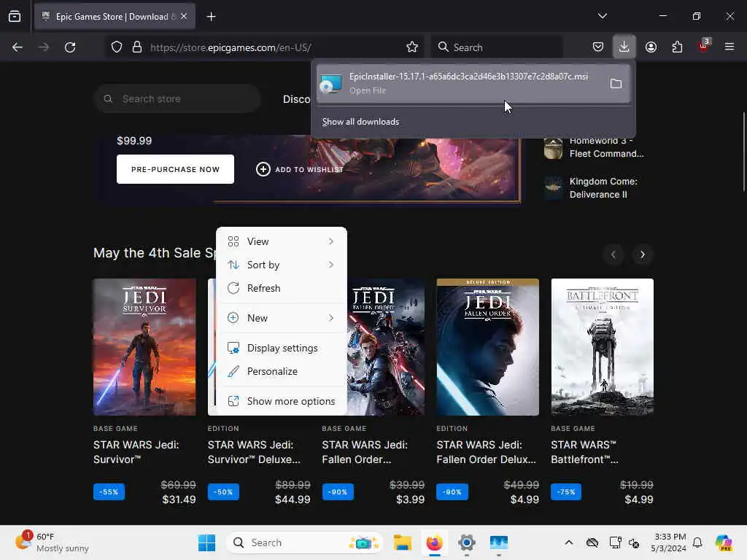The height and width of the screenshot is (560, 747).
Task: Open STAR WARS Jedi: Survivor cover
Action: [x=144, y=347]
